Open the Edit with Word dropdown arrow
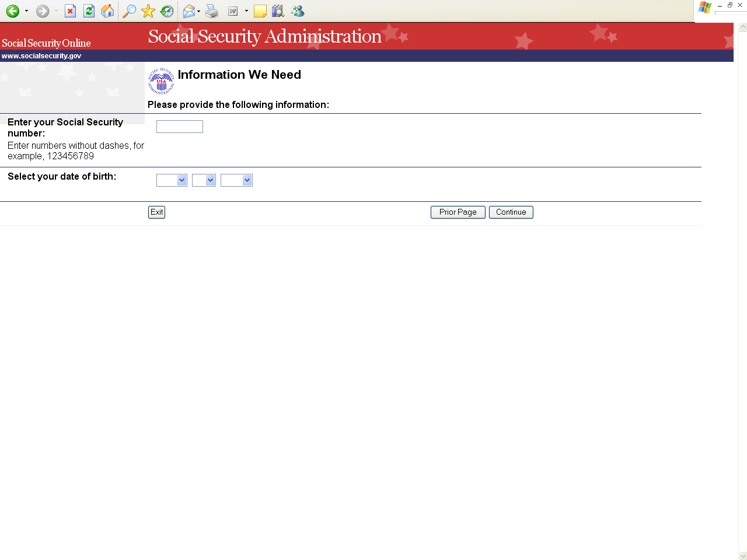This screenshot has height=560, width=747. pyautogui.click(x=246, y=11)
